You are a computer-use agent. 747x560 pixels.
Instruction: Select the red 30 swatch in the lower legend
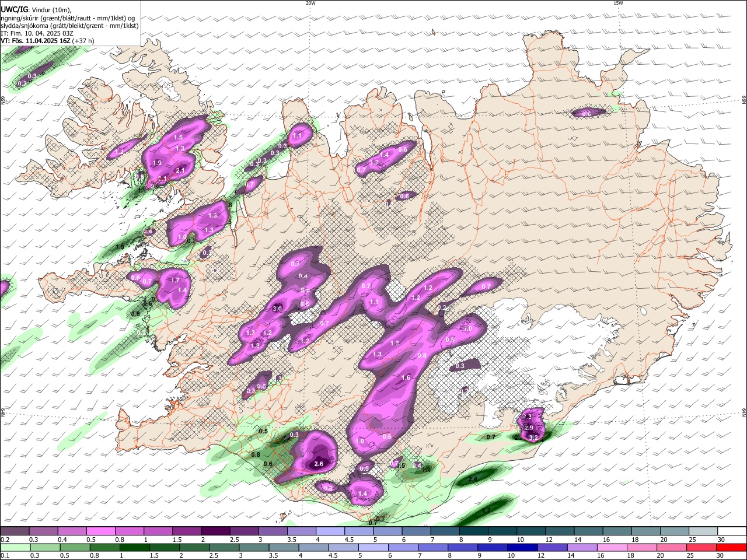click(731, 547)
